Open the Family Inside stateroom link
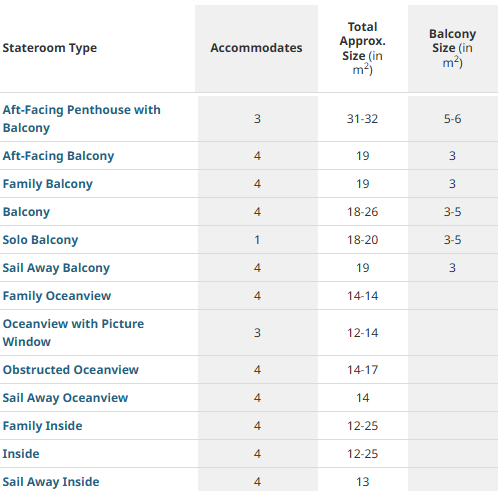 point(42,426)
